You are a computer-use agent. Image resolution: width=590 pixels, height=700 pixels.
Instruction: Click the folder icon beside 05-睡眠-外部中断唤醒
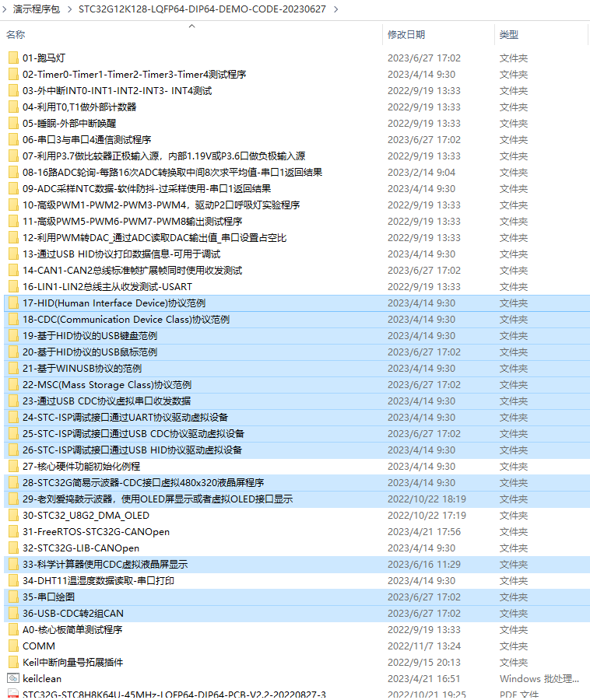click(x=13, y=123)
